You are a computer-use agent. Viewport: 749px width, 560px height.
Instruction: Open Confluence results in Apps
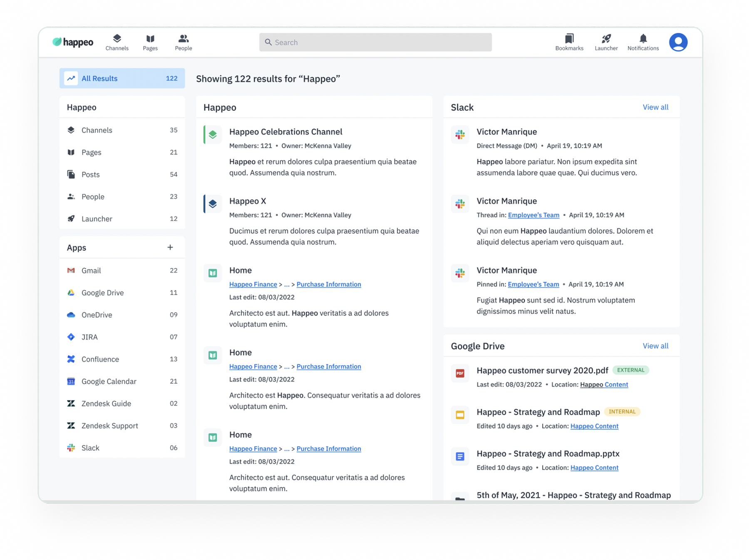click(122, 359)
